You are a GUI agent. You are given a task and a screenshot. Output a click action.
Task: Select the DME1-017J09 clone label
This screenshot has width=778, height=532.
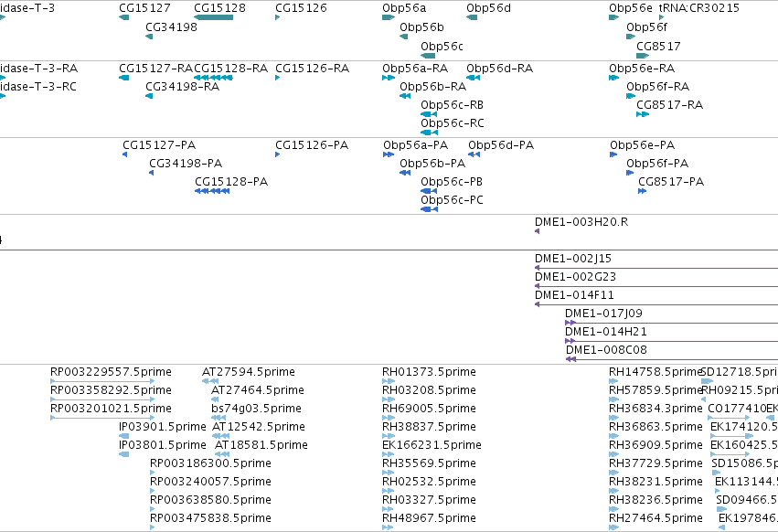pos(603,314)
